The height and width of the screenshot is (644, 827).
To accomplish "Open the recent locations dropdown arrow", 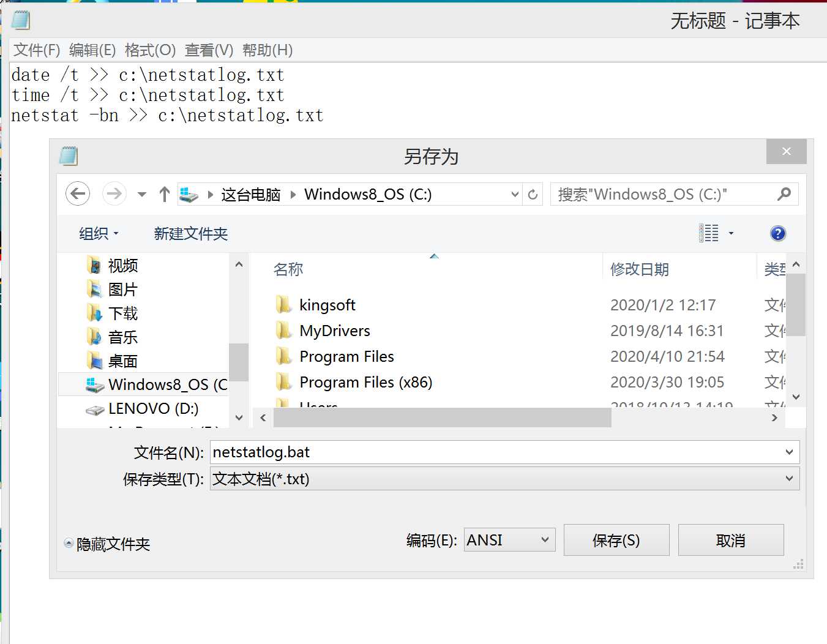I will point(142,195).
